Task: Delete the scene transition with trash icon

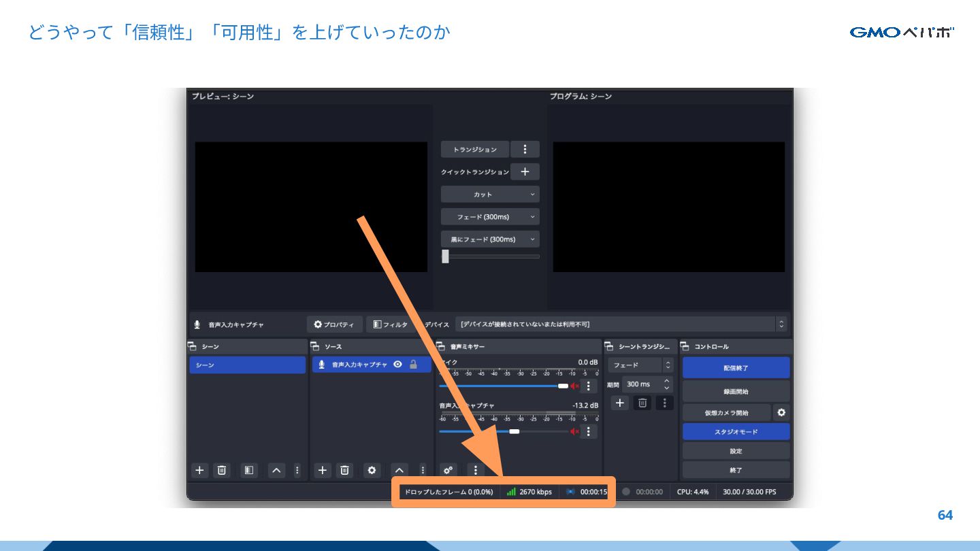Action: (642, 403)
